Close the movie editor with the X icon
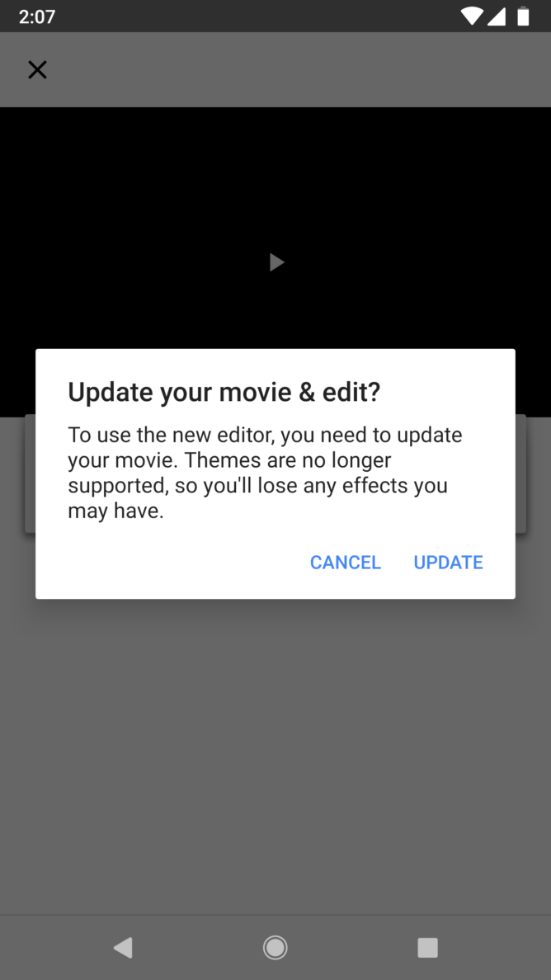 [37, 69]
